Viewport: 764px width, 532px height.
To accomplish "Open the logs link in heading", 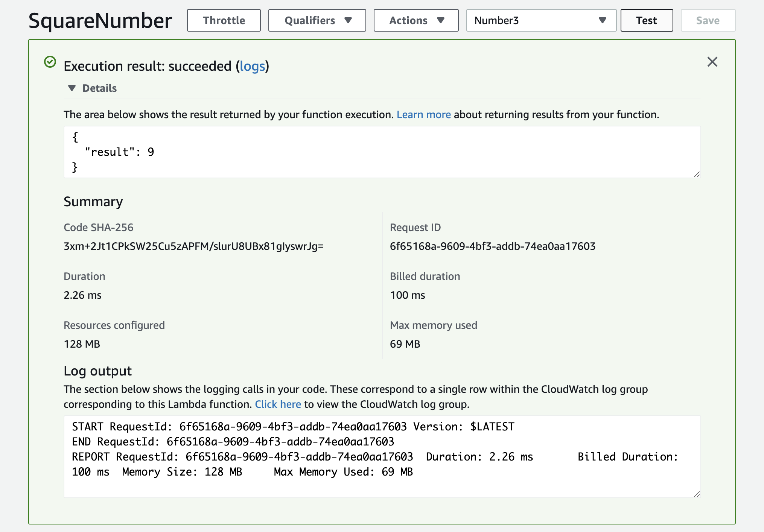I will pos(253,66).
